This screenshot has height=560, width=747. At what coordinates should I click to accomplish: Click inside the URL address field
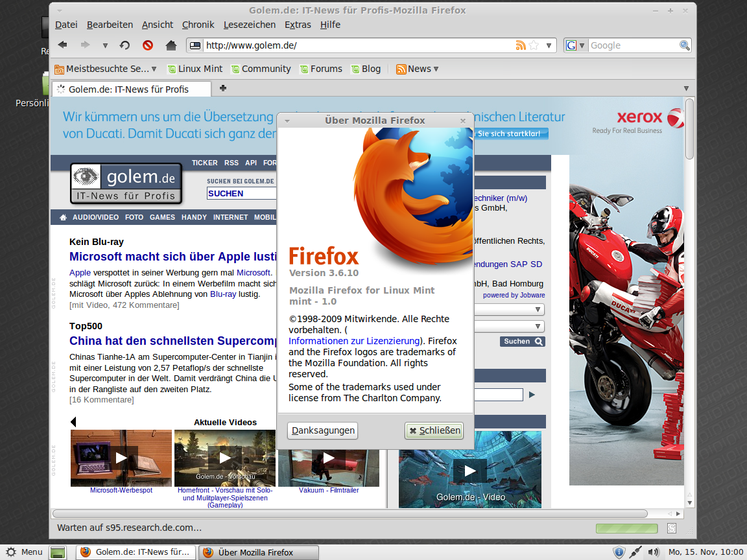[357, 45]
